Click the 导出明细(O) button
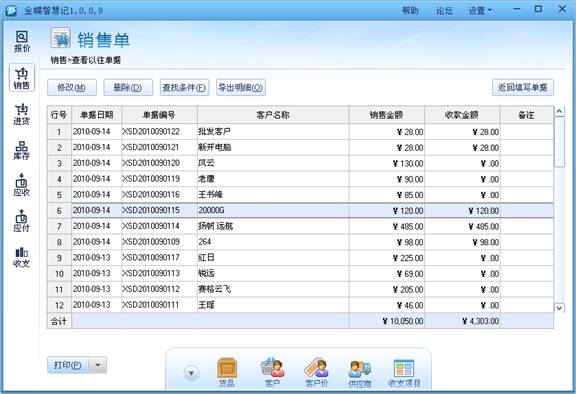The height and width of the screenshot is (394, 576). 241,87
